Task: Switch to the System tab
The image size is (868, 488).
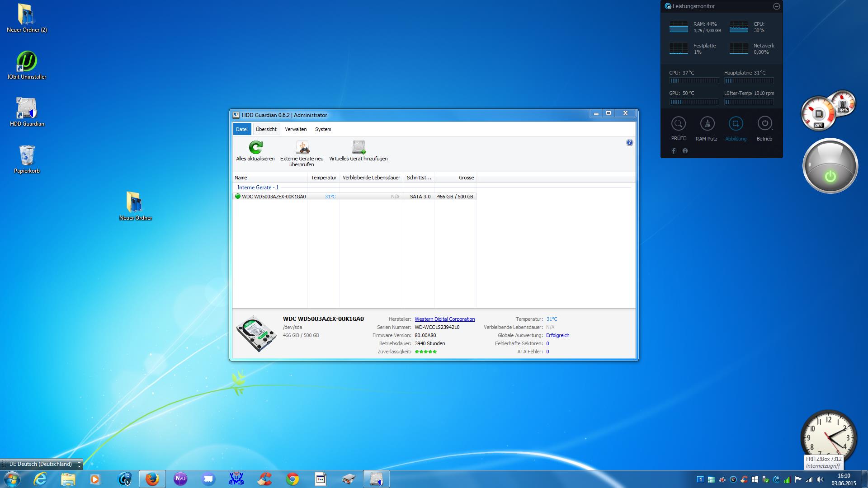Action: point(323,129)
